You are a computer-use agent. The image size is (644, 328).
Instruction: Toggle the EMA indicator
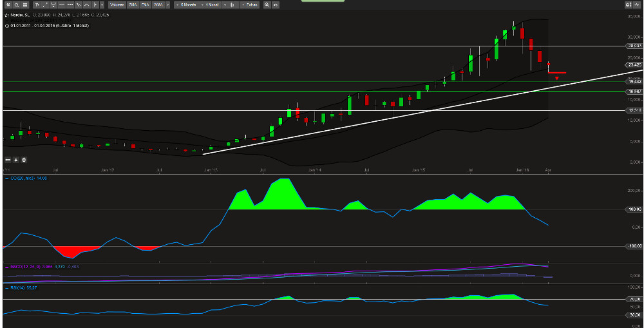click(x=145, y=5)
